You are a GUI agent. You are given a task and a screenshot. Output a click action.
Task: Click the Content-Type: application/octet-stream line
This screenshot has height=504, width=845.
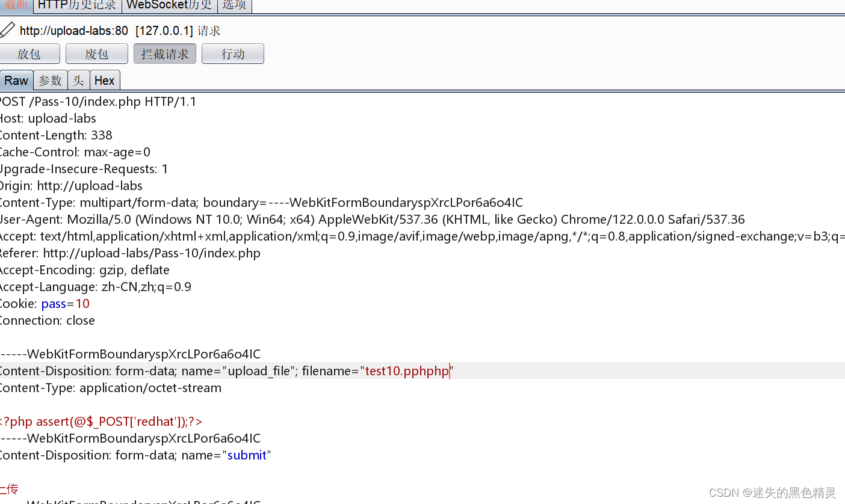coord(110,388)
